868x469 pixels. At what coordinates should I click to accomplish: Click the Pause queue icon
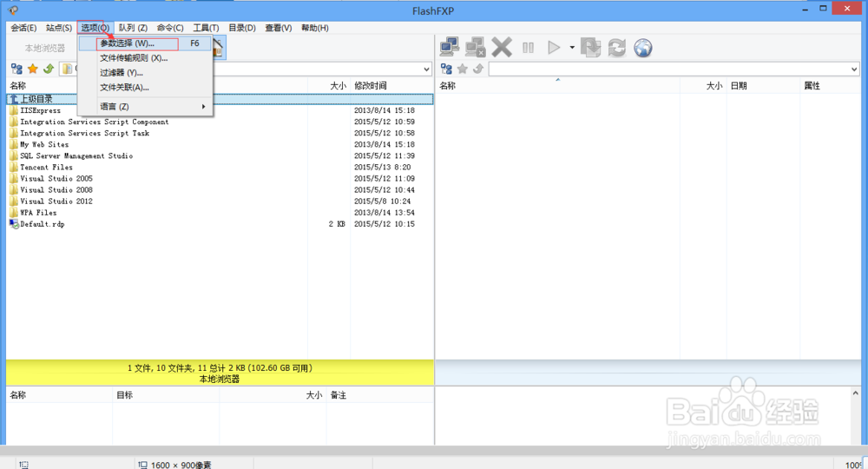click(528, 48)
